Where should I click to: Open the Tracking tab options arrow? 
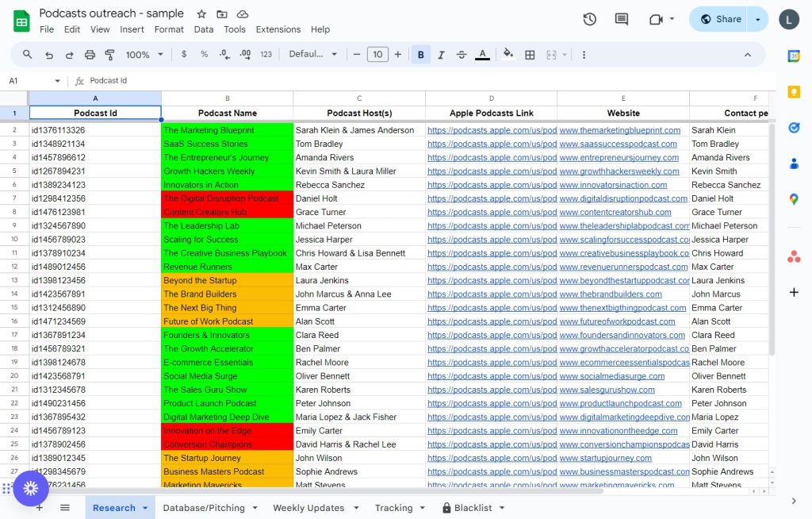423,508
